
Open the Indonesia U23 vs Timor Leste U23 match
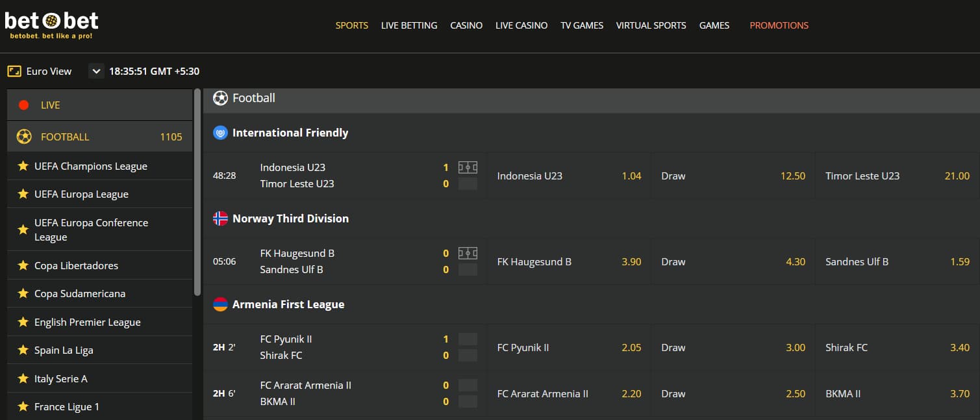[x=297, y=176]
